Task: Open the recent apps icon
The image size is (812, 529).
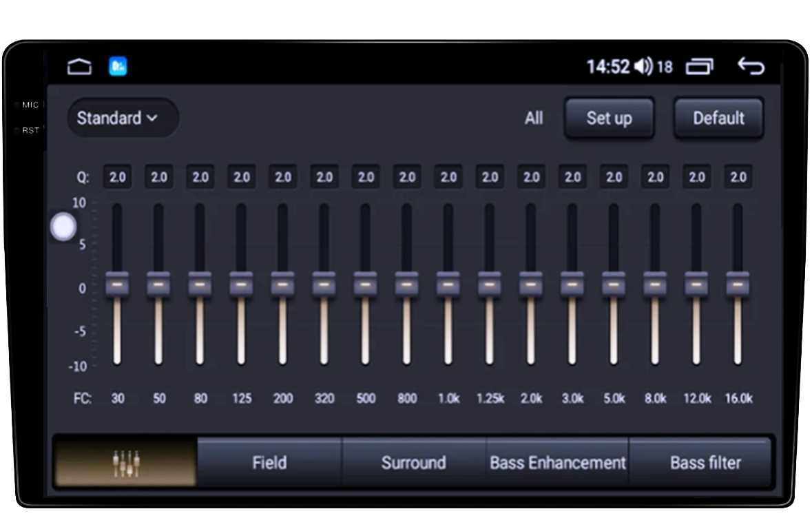Action: coord(699,67)
